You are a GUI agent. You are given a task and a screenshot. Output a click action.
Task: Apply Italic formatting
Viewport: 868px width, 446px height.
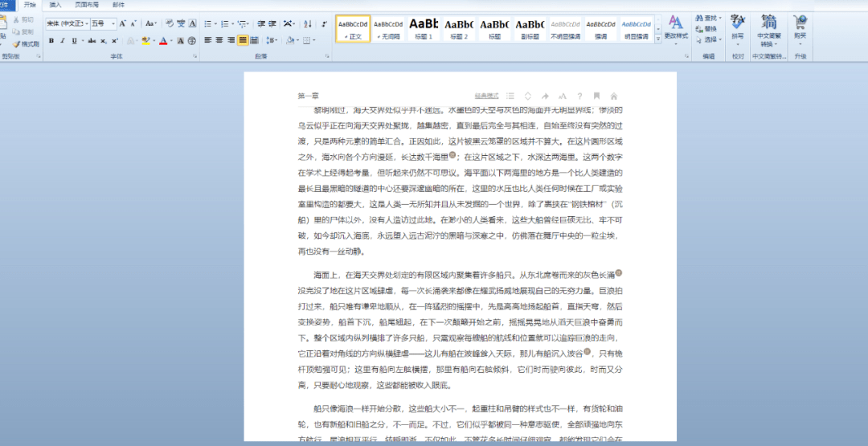63,40
